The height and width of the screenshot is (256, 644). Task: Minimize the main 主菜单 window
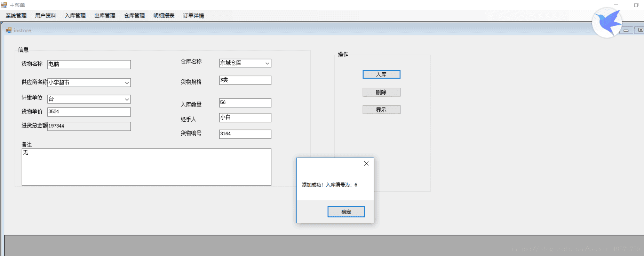[x=616, y=5]
